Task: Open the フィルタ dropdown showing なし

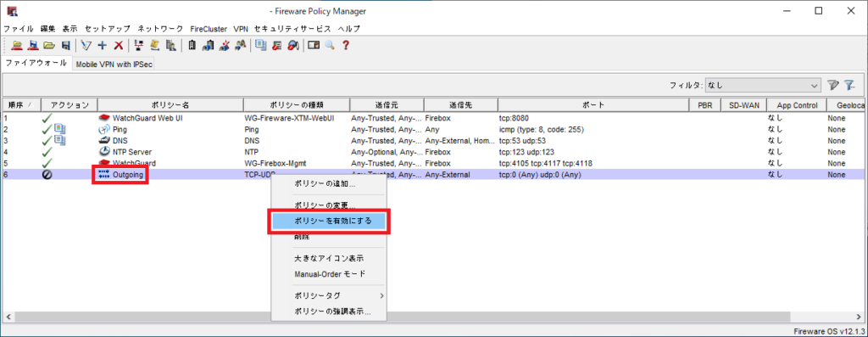Action: (763, 86)
